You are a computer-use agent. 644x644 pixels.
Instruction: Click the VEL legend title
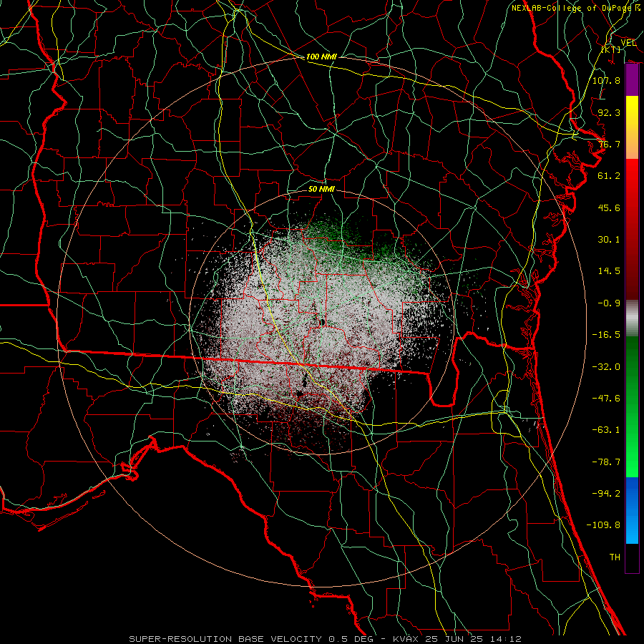628,42
